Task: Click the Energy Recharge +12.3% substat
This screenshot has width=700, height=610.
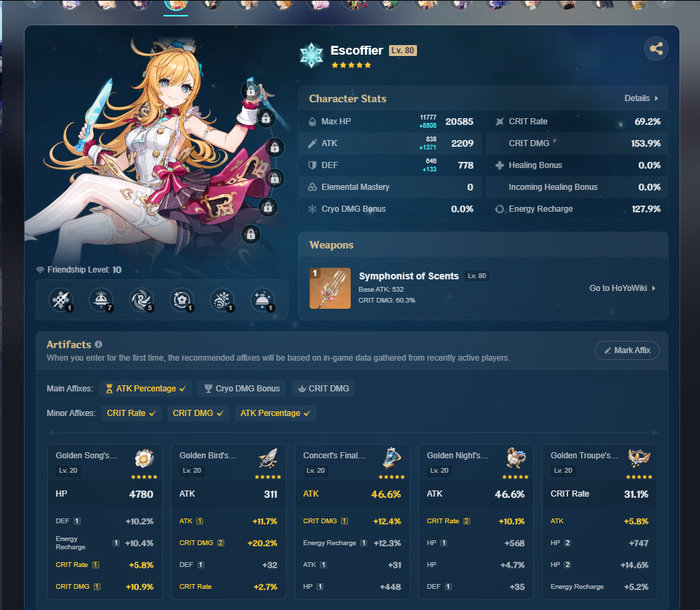Action: pos(352,543)
